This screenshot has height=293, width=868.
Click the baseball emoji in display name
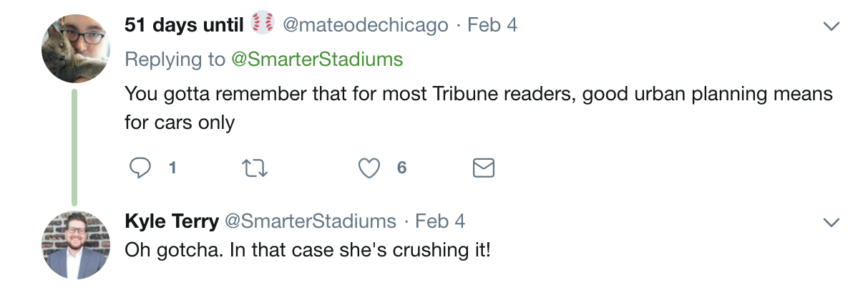(x=263, y=24)
